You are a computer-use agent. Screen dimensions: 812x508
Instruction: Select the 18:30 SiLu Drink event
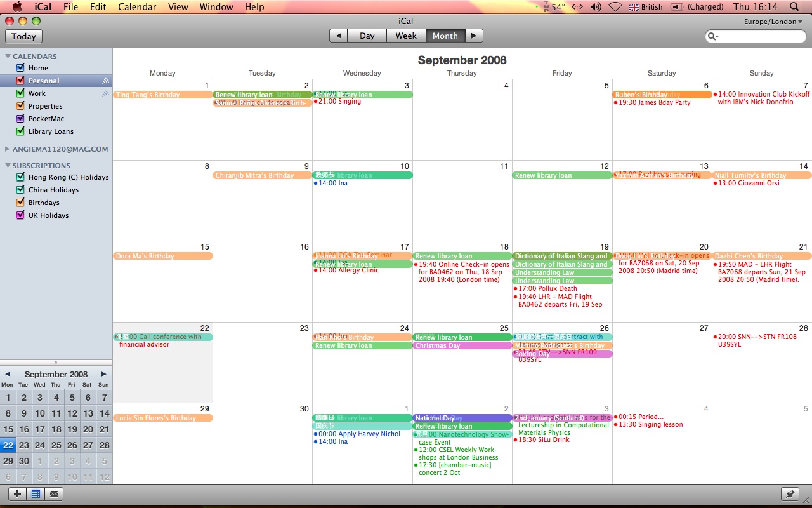[541, 439]
